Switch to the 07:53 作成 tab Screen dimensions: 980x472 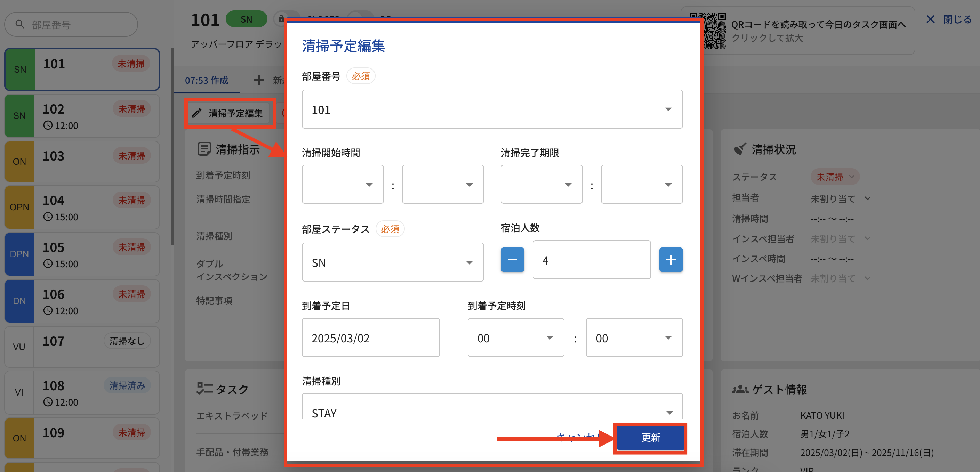(207, 81)
